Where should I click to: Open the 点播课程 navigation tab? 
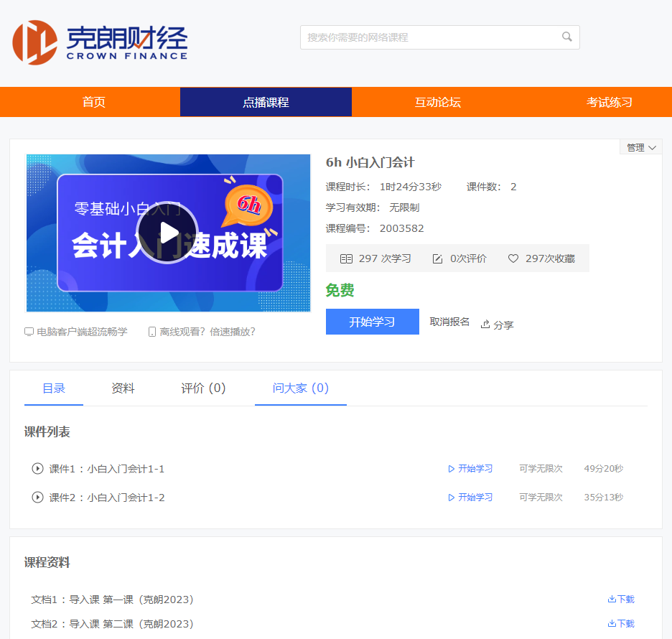(266, 102)
